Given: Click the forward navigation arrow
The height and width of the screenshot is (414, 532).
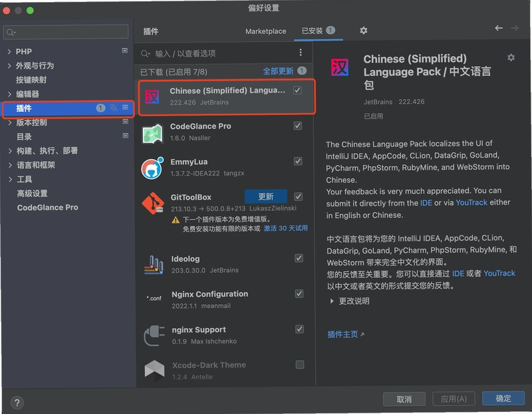Looking at the screenshot, I should click(x=514, y=28).
